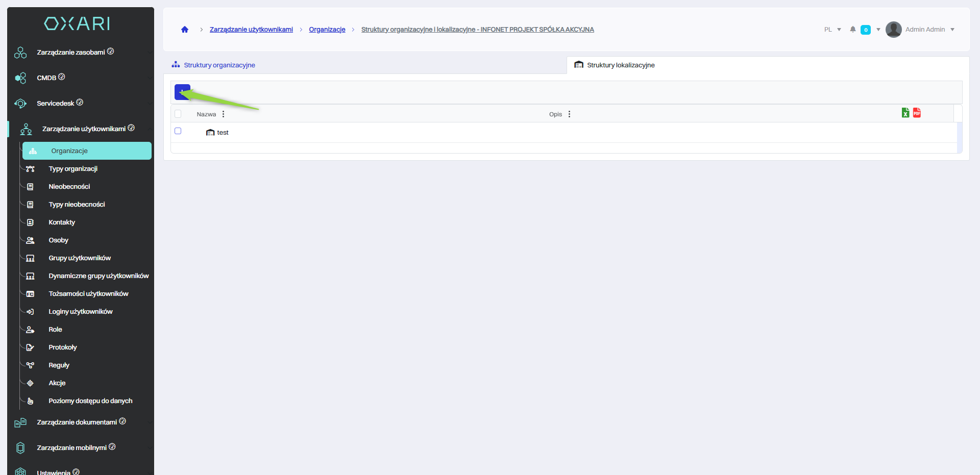Toggle the select-all checkbox in header
The image size is (980, 475).
[178, 114]
